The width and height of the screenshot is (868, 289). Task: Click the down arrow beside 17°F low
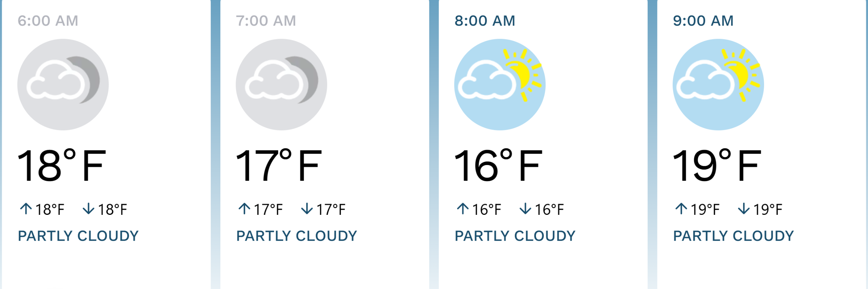tap(307, 209)
